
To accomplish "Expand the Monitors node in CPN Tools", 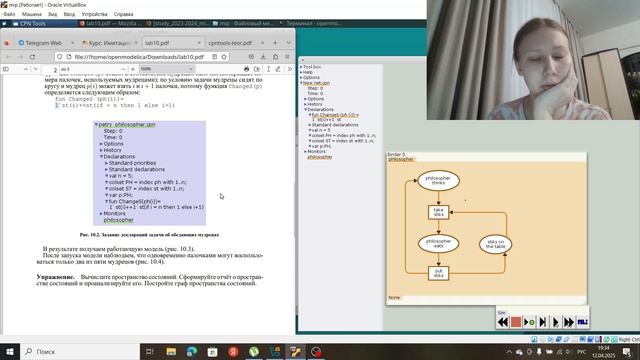I will (x=305, y=151).
